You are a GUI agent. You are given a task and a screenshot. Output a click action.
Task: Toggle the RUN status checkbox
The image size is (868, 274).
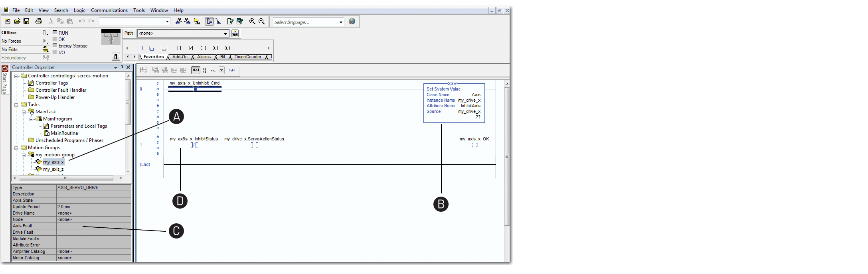tap(55, 33)
